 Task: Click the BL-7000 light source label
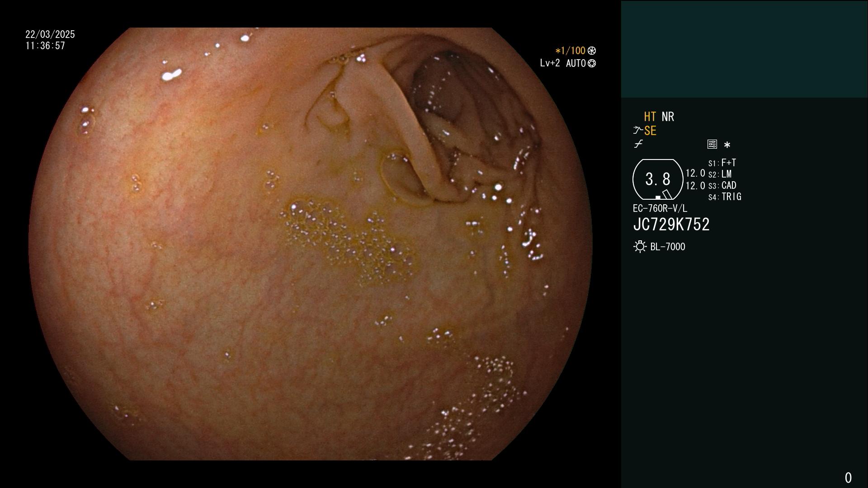pos(668,247)
